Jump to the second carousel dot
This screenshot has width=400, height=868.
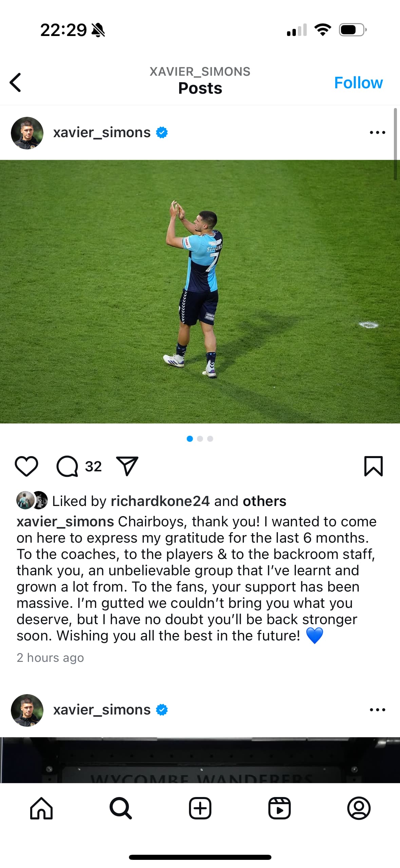pos(200,439)
